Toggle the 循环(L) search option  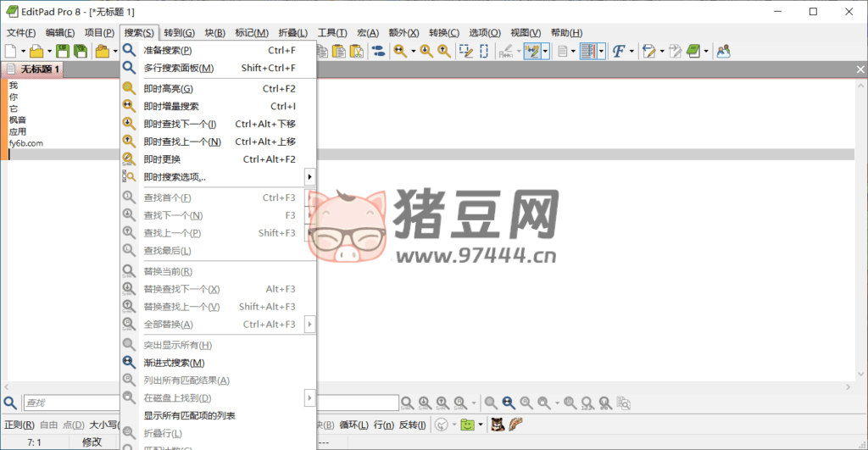(353, 425)
